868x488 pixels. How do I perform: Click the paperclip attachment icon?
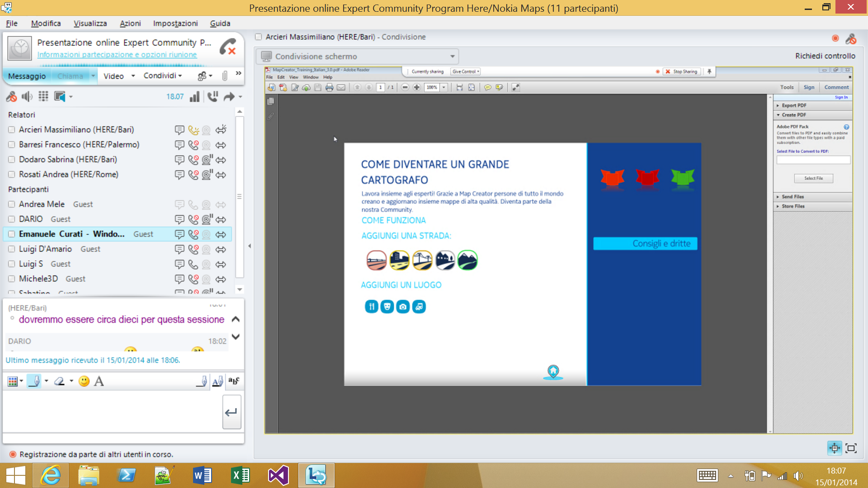225,75
